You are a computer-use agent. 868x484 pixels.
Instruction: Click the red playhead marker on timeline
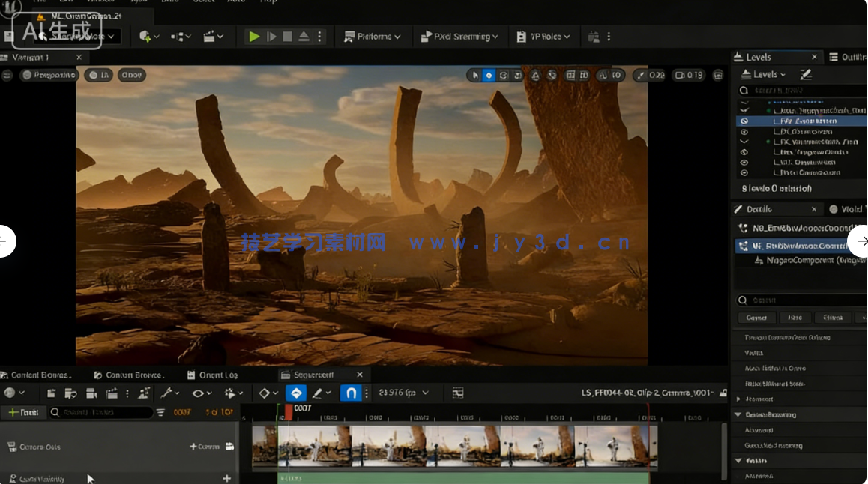(x=288, y=411)
